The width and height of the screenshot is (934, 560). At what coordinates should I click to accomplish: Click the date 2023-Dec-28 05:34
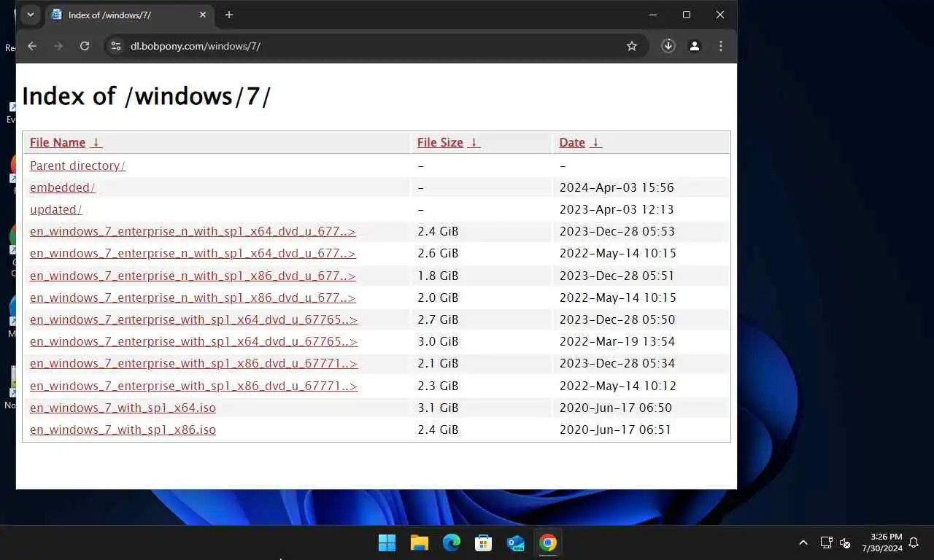point(617,363)
